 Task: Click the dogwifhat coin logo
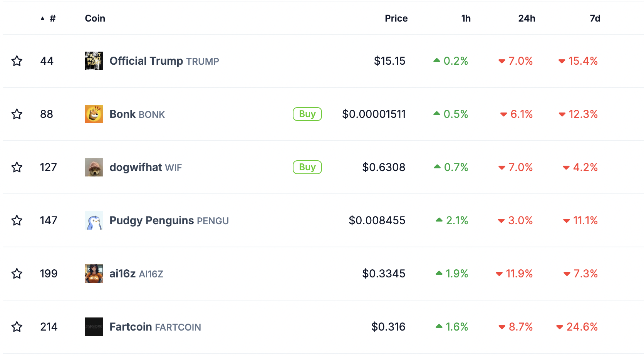click(94, 167)
